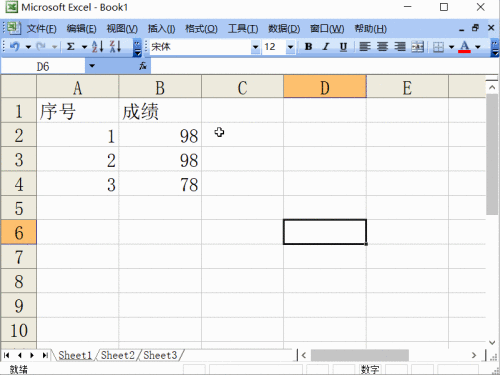This screenshot has height=375, width=500.
Task: Click the insert function fx icon
Action: [143, 66]
